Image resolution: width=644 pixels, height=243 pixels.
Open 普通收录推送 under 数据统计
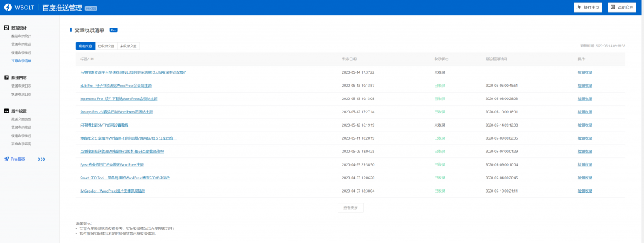pyautogui.click(x=21, y=45)
